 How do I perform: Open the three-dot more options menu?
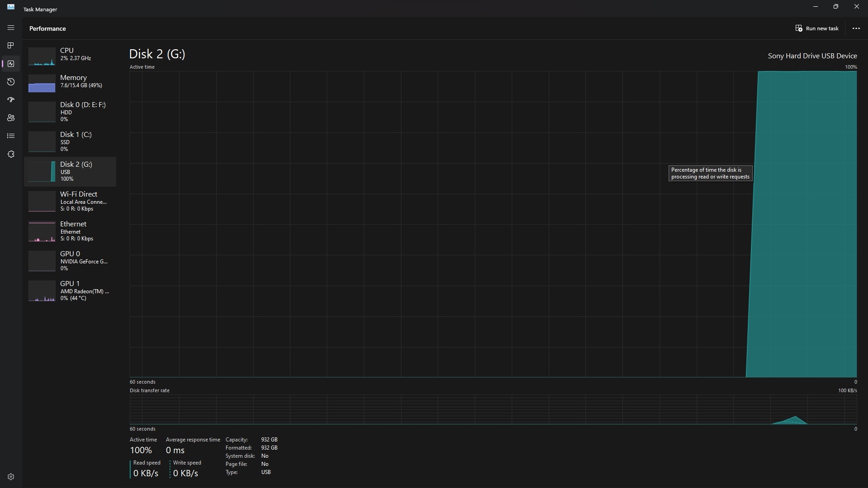point(856,28)
